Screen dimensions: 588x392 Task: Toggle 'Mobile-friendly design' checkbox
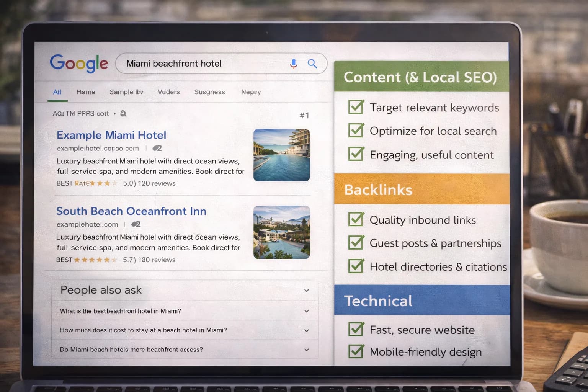tap(356, 351)
